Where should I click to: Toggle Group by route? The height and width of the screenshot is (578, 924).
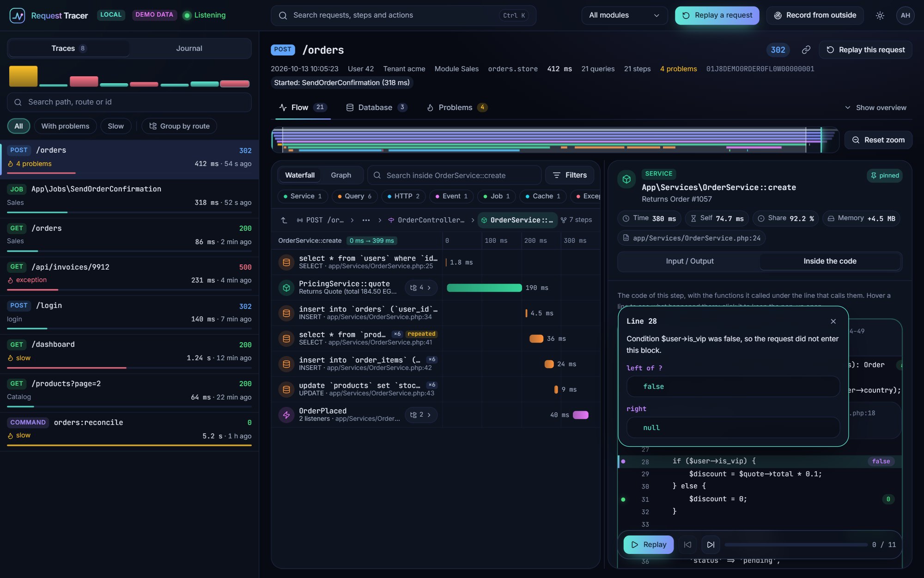coord(179,126)
